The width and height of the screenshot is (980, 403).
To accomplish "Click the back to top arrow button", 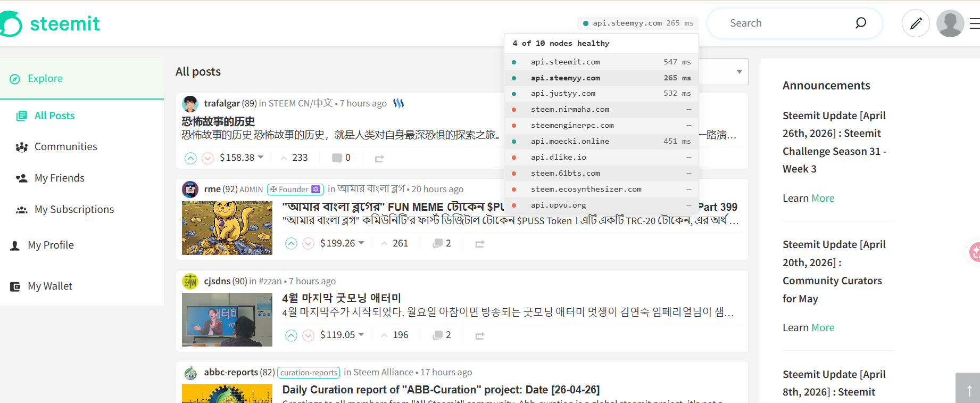I will pos(968,389).
